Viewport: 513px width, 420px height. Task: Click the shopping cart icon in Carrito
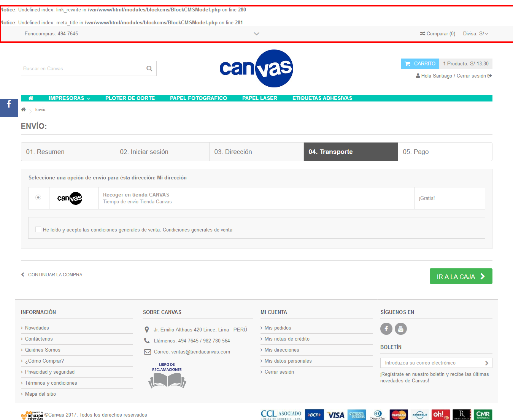coord(407,64)
